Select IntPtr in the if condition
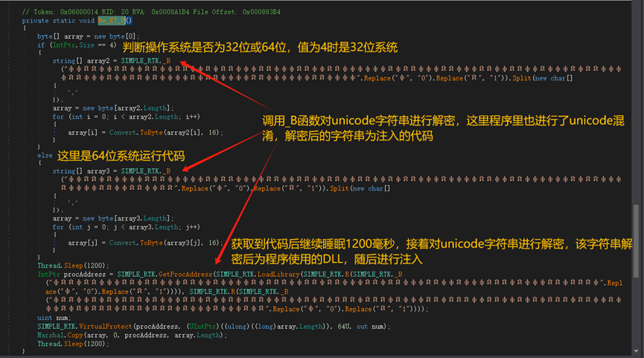This screenshot has height=358, width=644. pyautogui.click(x=65, y=45)
